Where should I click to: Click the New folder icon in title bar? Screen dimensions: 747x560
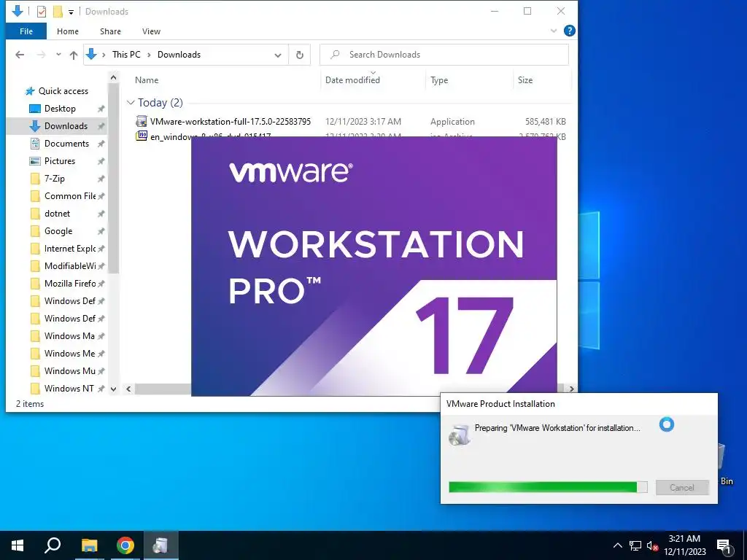pyautogui.click(x=58, y=12)
